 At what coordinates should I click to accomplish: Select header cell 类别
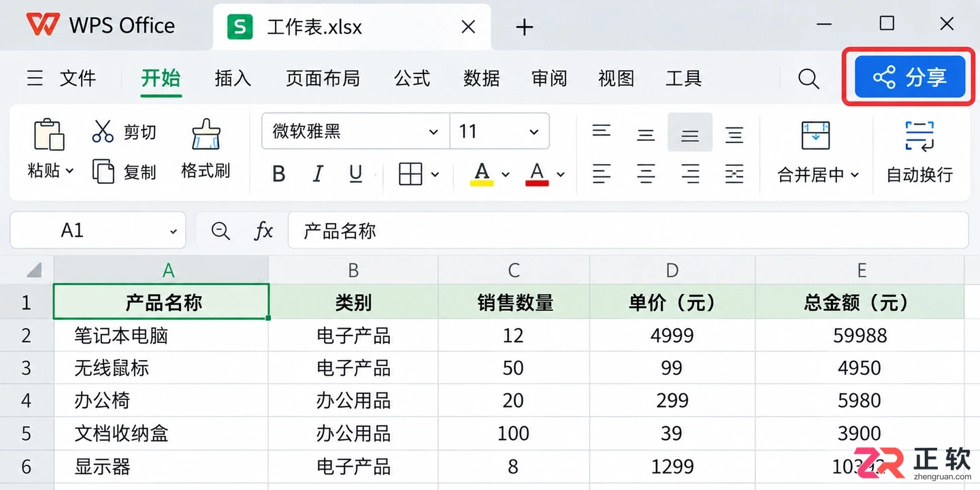[x=353, y=302]
